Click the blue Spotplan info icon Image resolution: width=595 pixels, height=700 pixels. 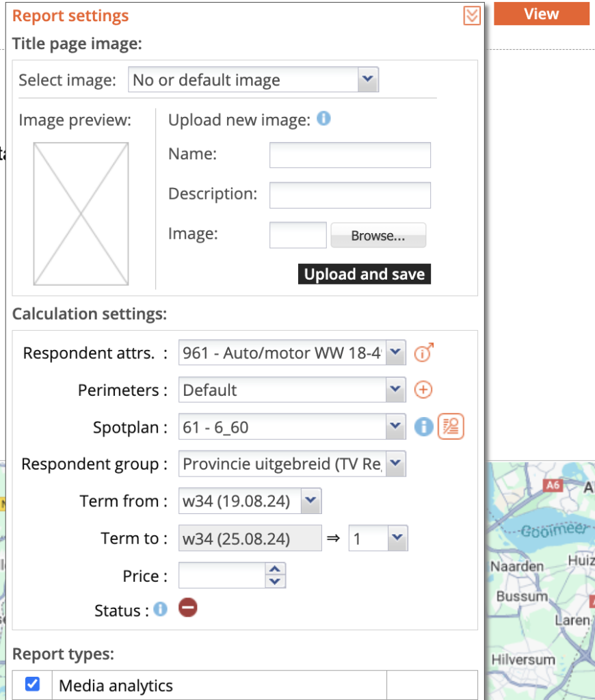click(424, 427)
